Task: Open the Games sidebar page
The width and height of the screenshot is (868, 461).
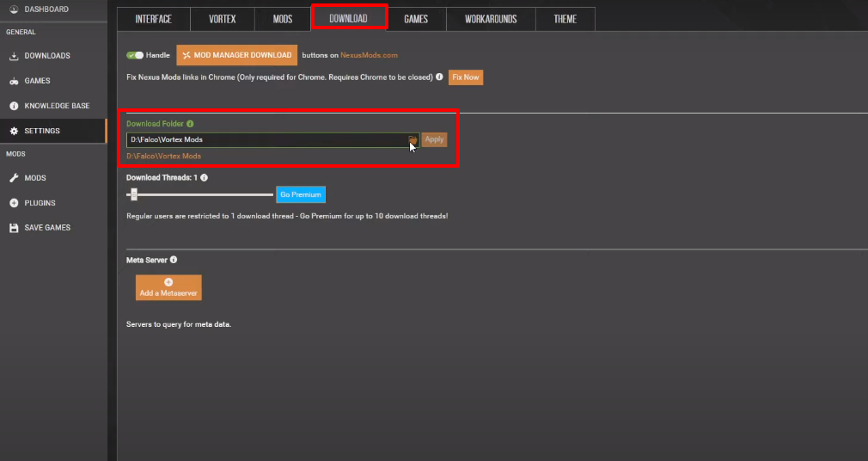Action: click(53, 81)
